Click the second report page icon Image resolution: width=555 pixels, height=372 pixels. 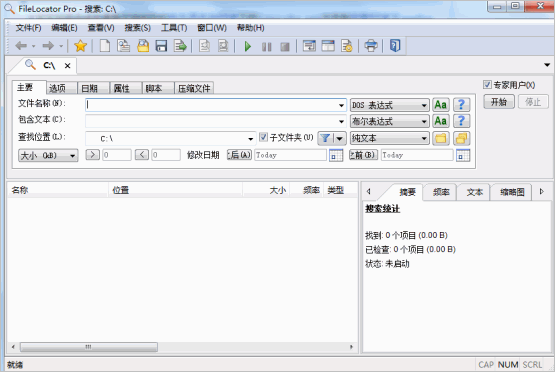point(223,46)
